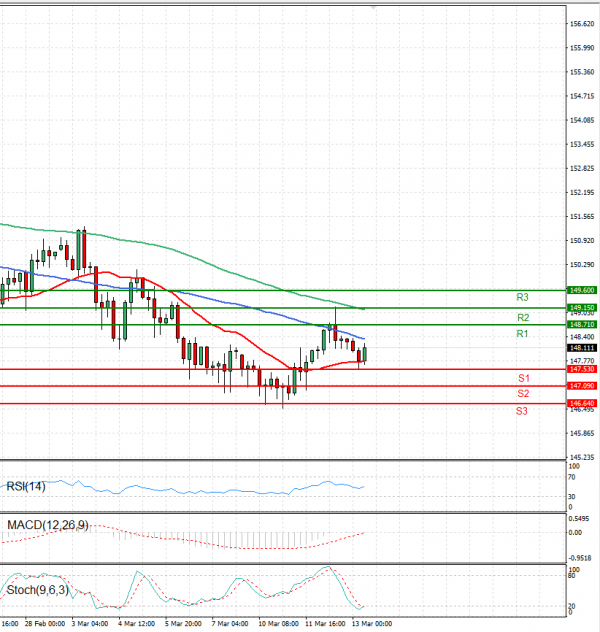Select the 148.710 price tag

582,324
